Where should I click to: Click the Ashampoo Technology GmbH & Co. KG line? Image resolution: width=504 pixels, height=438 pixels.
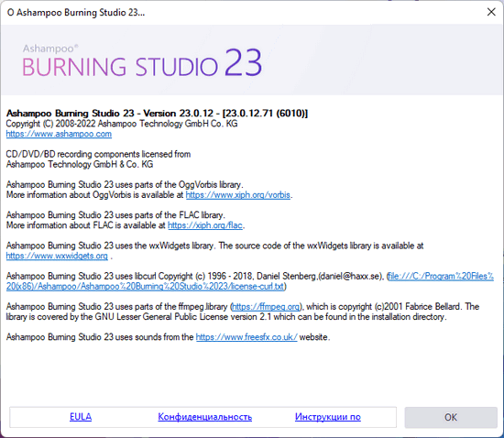pyautogui.click(x=80, y=165)
